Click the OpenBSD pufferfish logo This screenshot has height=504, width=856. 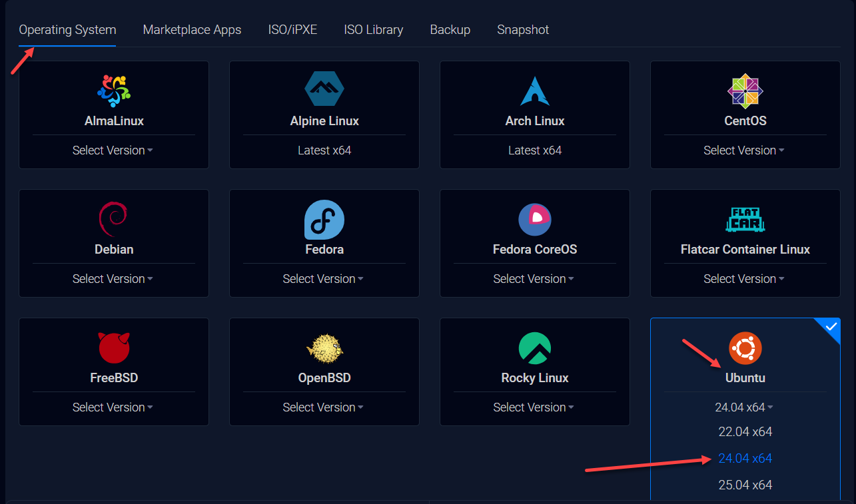pos(324,348)
